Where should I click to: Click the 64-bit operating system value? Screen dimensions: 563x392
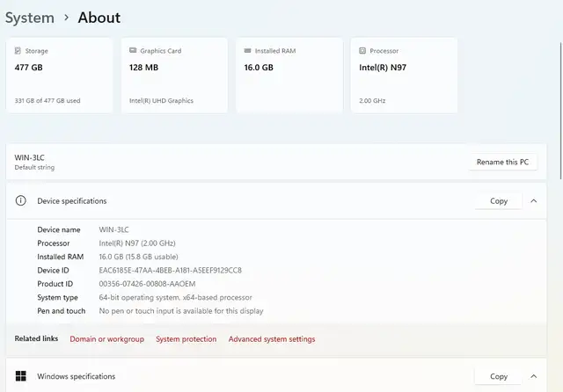[176, 297]
